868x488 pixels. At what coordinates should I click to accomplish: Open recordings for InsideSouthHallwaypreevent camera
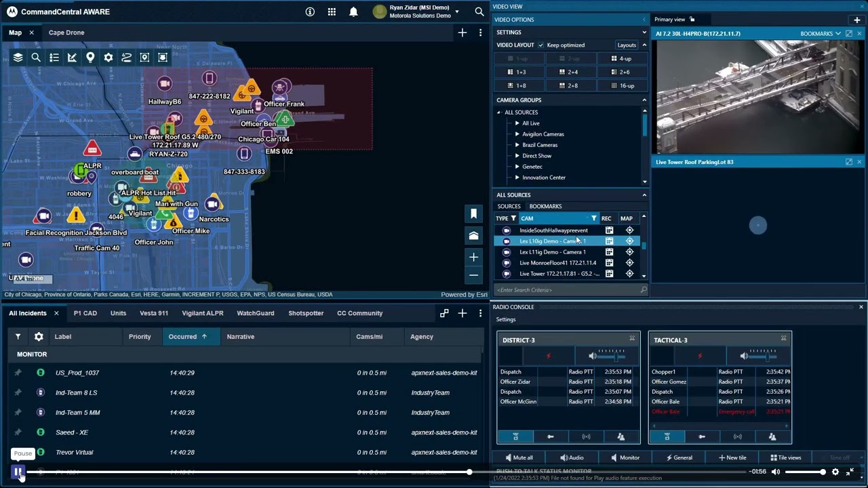(609, 230)
